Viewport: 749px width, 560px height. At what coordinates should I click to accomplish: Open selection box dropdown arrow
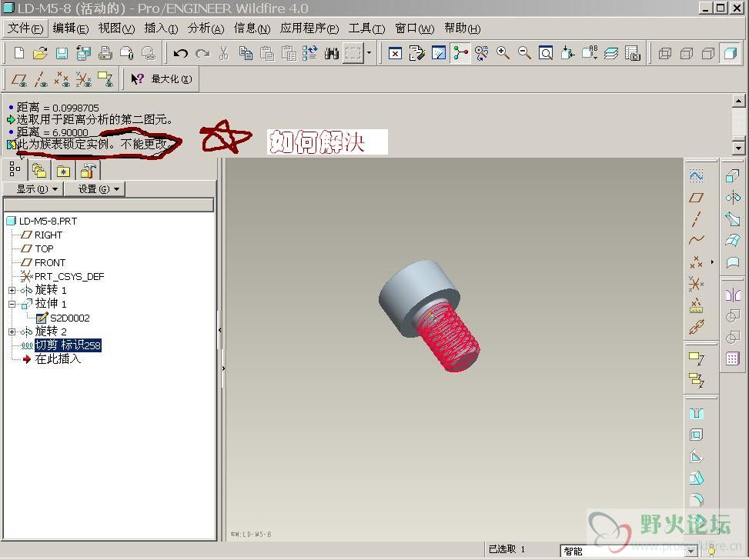(369, 53)
